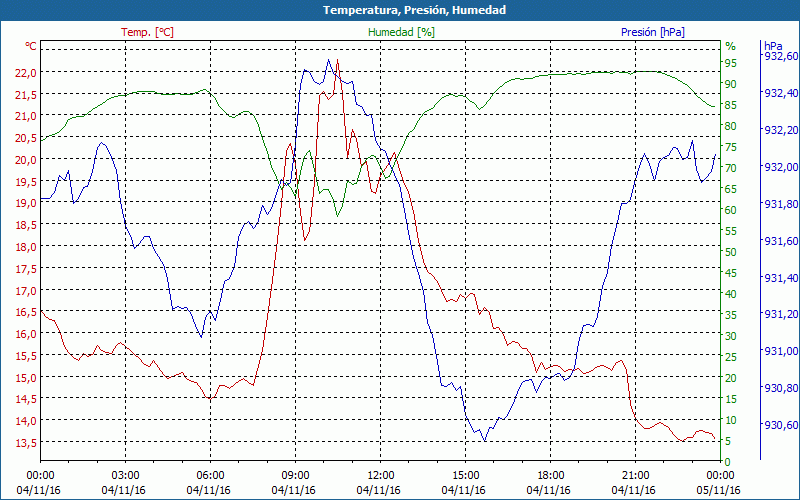
Task: Pick the '15,5' temperature axis value
Action: click(27, 356)
